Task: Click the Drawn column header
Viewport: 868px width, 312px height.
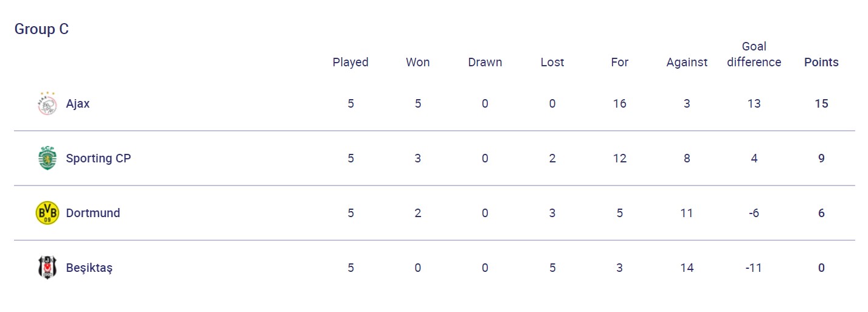Action: pyautogui.click(x=485, y=62)
